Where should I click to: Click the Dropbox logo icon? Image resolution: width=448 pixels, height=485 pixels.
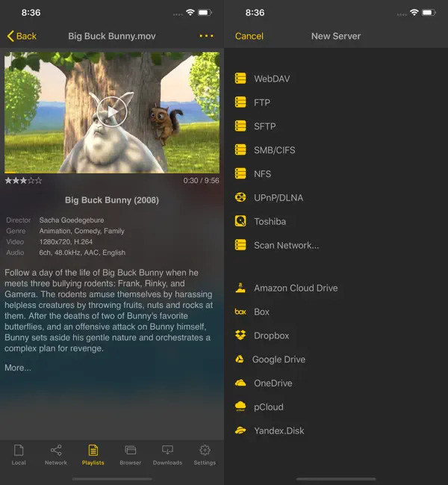pos(240,335)
